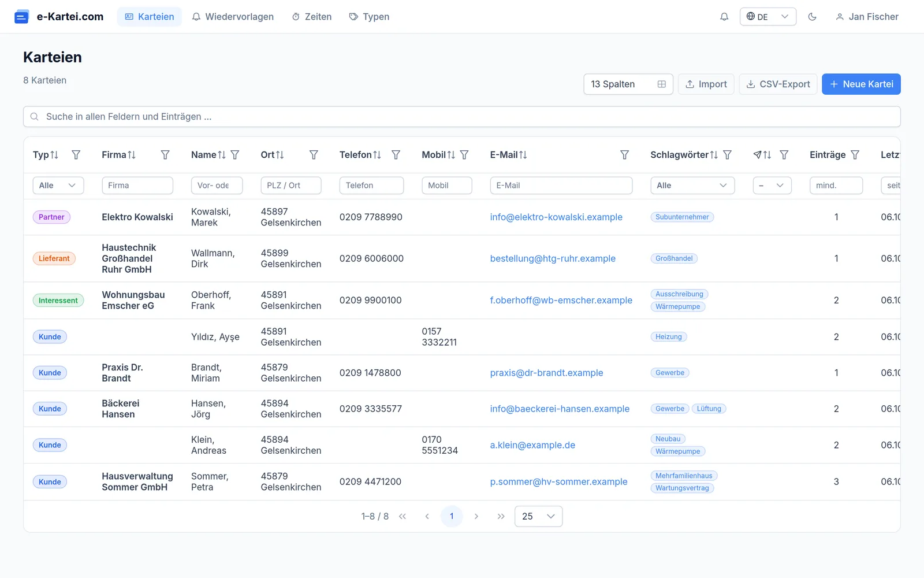Image resolution: width=924 pixels, height=578 pixels.
Task: Focus the global search field
Action: tap(462, 117)
